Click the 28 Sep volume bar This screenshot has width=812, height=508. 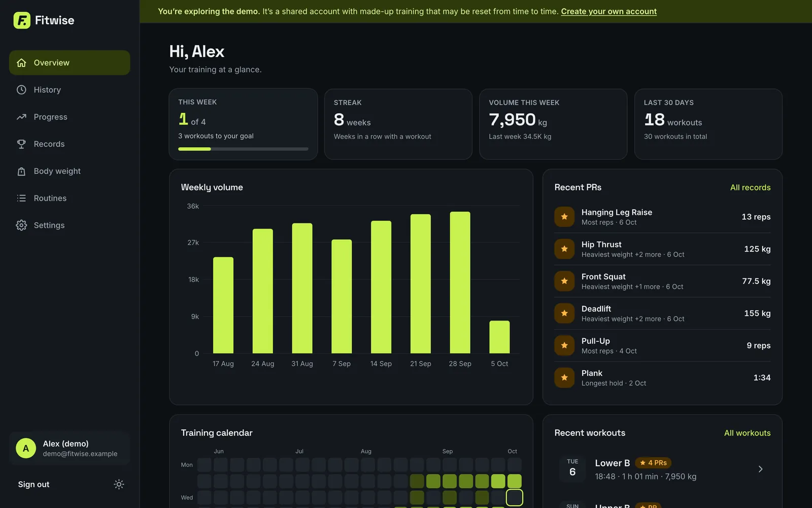click(x=460, y=282)
